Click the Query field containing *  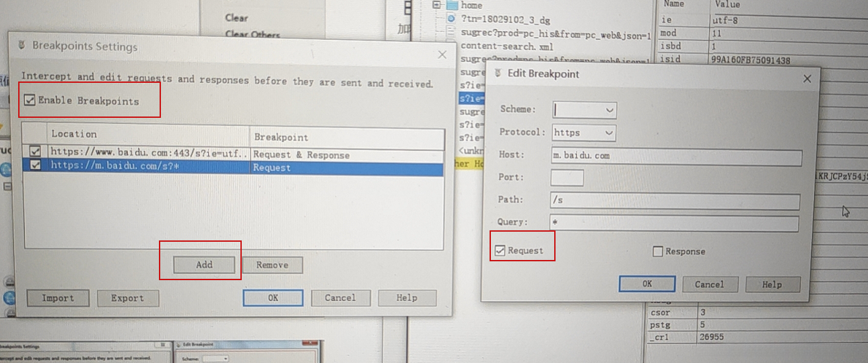[675, 223]
